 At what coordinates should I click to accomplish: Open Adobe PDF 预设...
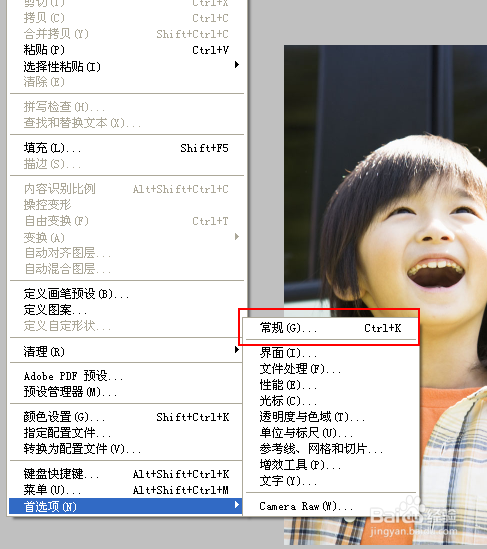click(x=126, y=376)
